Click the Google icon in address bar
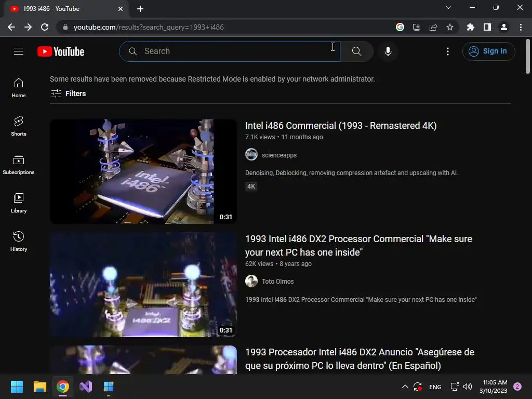532x399 pixels. coord(400,27)
